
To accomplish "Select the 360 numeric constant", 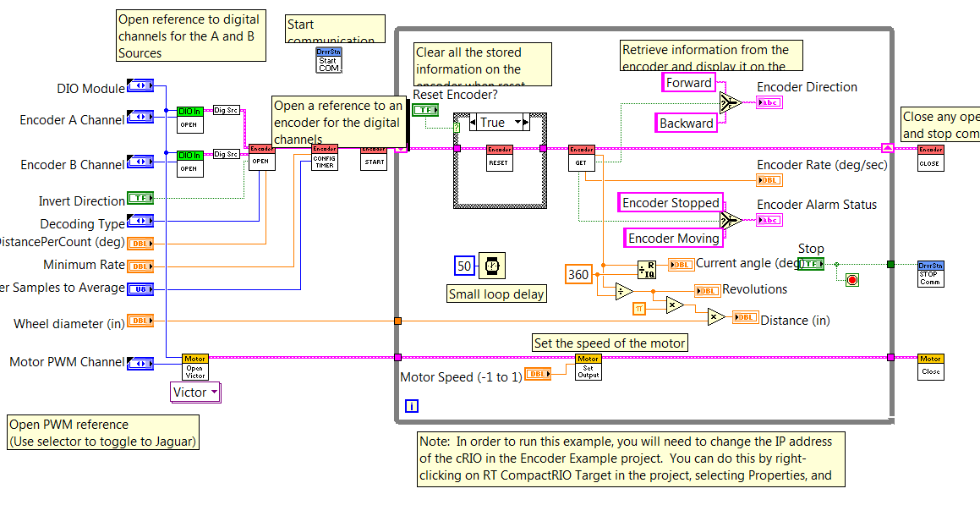I will pyautogui.click(x=578, y=274).
